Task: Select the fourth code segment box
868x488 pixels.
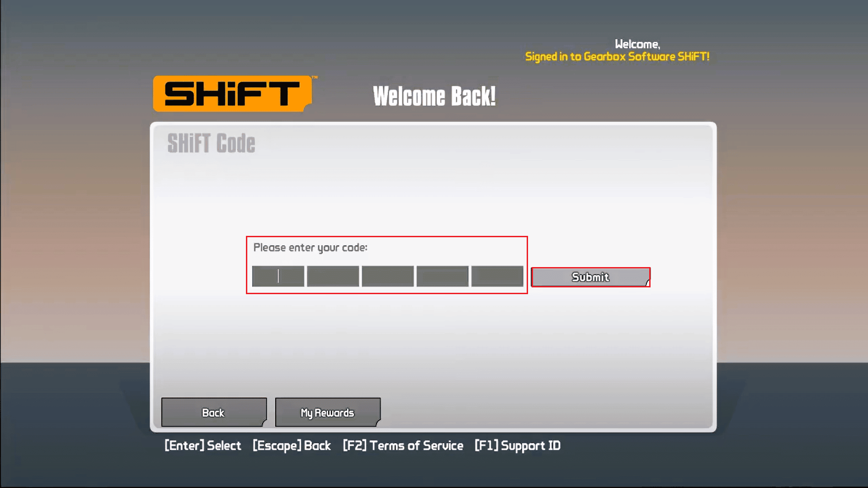Action: [442, 276]
